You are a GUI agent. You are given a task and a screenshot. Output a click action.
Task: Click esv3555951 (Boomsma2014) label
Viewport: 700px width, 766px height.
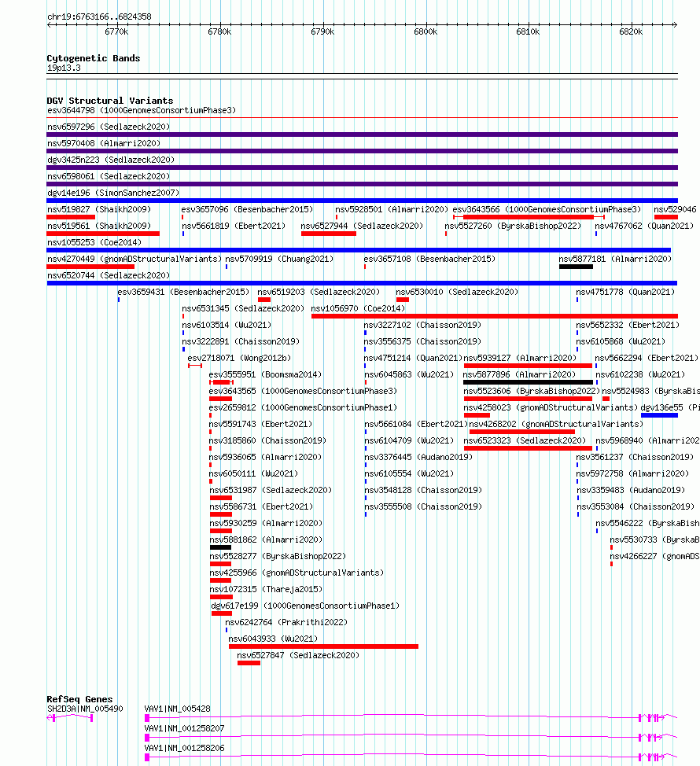pos(265,375)
